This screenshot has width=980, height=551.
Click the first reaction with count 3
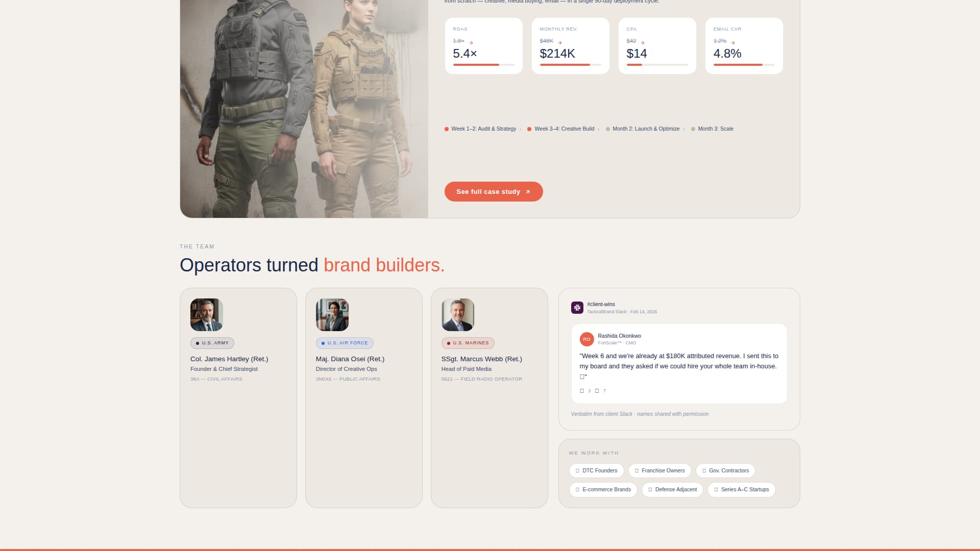coord(585,391)
